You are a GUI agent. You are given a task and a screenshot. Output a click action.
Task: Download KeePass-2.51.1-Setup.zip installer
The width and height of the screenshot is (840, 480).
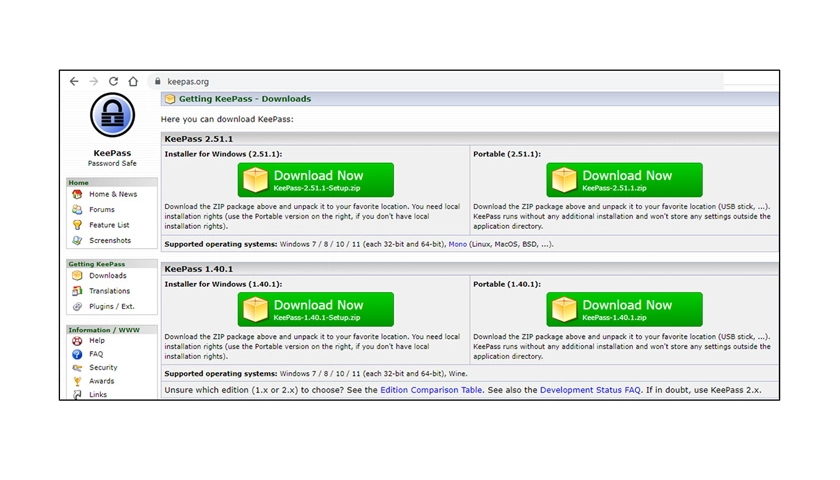(x=316, y=180)
